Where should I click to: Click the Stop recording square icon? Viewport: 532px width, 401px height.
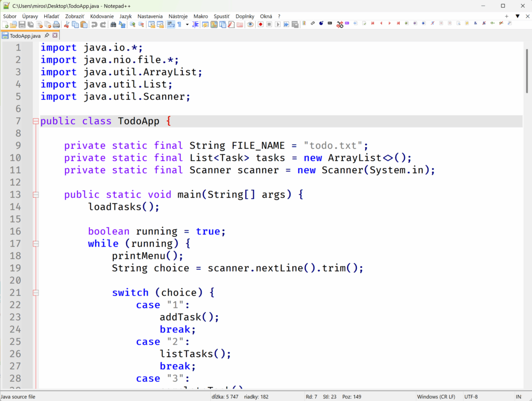[x=269, y=24]
